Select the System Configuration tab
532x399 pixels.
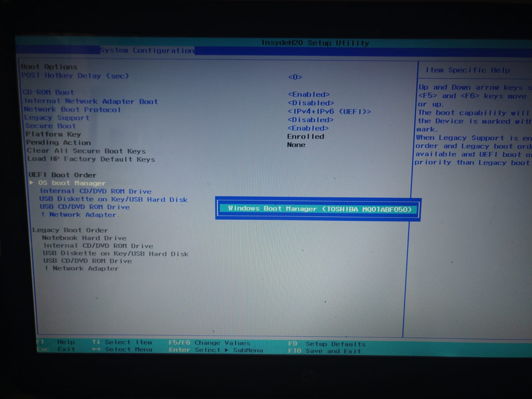coord(147,51)
